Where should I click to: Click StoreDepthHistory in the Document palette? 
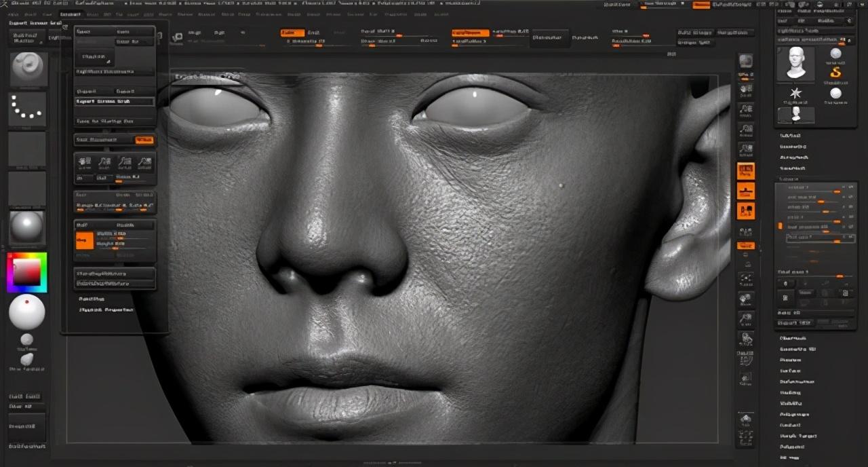click(115, 274)
